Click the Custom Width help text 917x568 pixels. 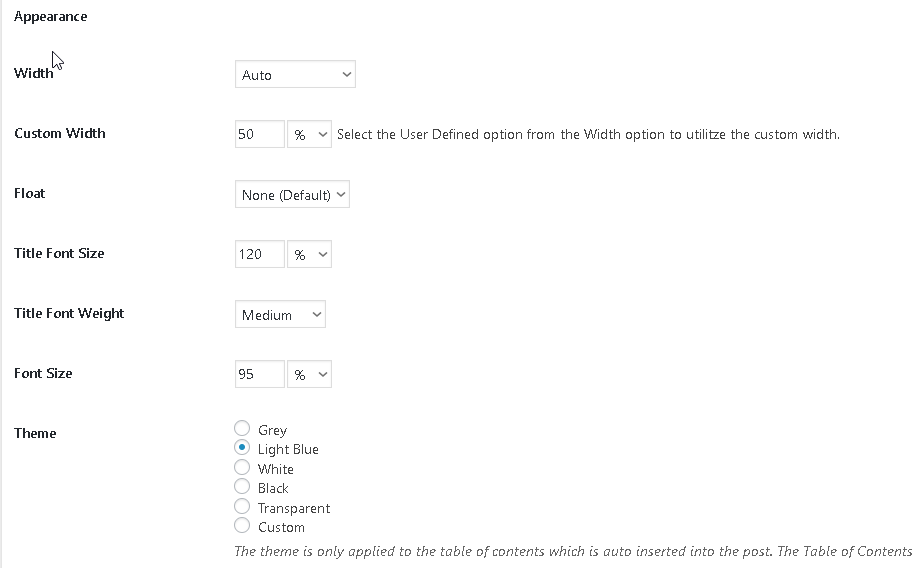(588, 135)
